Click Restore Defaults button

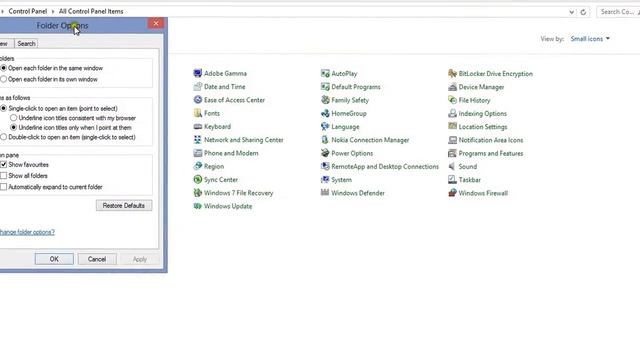tap(124, 205)
